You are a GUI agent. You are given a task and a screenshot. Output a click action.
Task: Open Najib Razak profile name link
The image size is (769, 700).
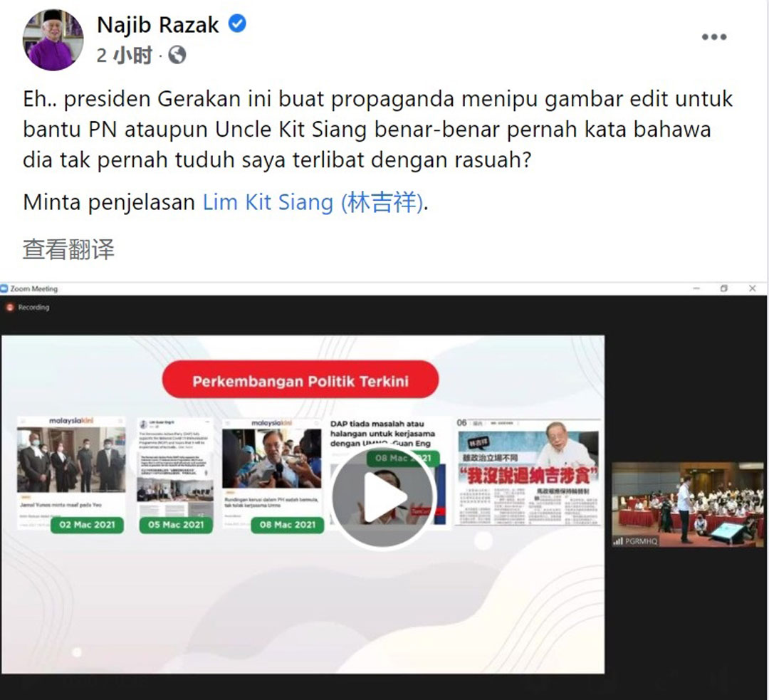point(158,24)
